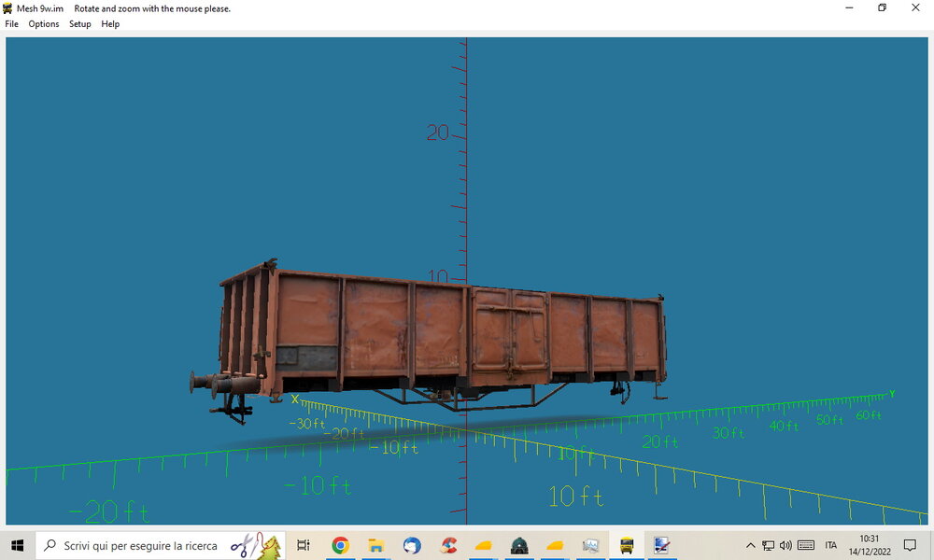Open the last taskbar app with monitor icon
The height and width of the screenshot is (560, 934).
pos(662,545)
